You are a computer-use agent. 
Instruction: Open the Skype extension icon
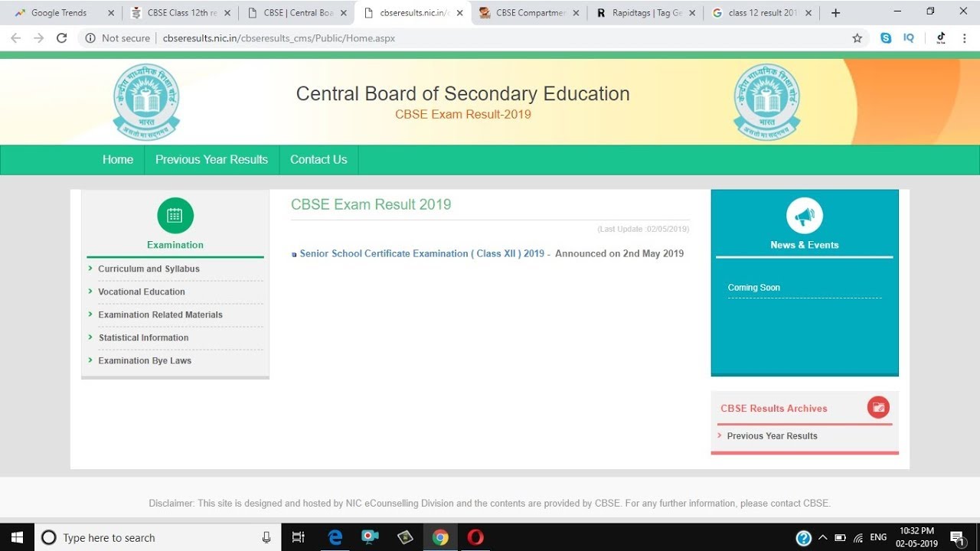click(x=886, y=38)
